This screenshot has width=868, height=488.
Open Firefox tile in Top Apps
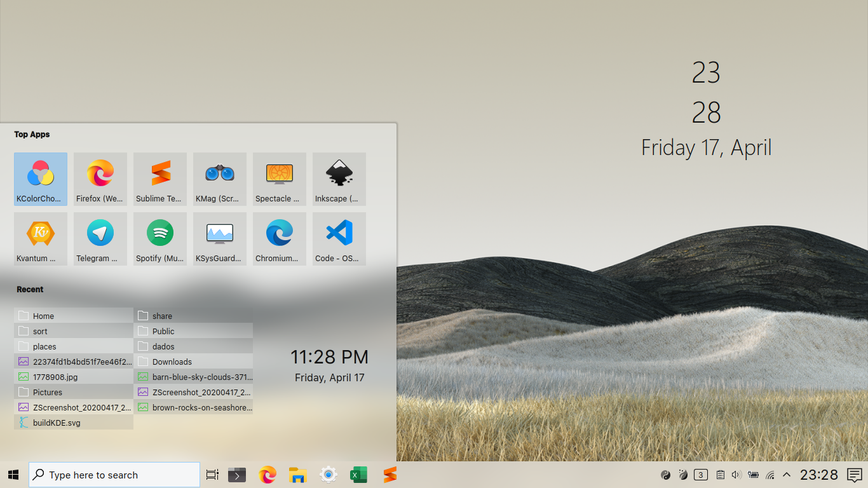coord(100,179)
